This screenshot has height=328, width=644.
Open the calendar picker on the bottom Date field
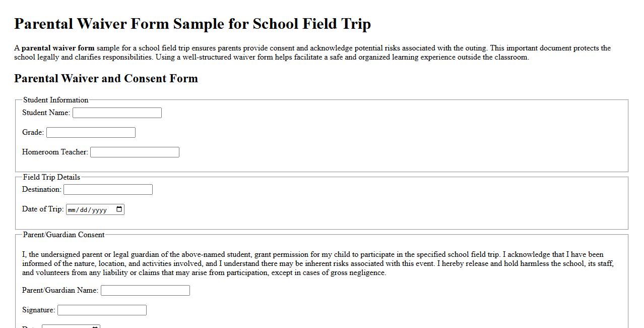tap(94, 326)
